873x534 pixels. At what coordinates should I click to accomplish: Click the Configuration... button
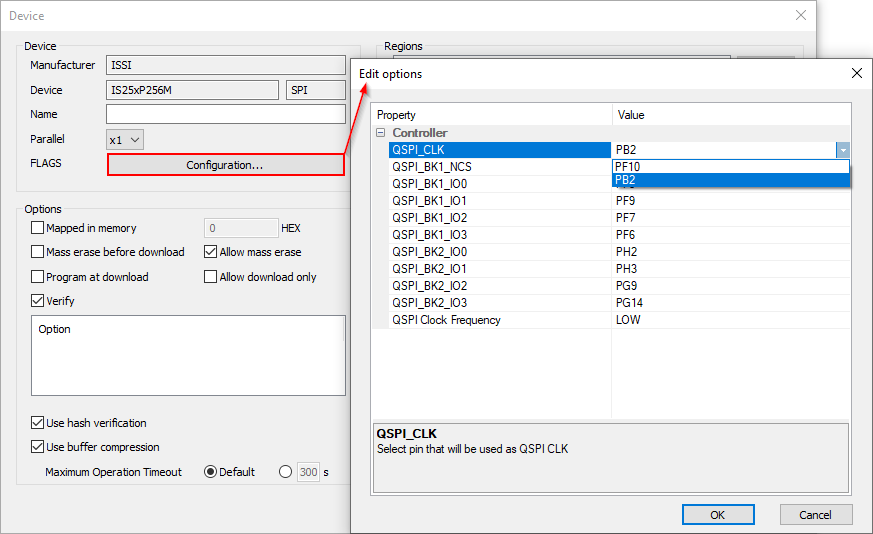(x=225, y=165)
